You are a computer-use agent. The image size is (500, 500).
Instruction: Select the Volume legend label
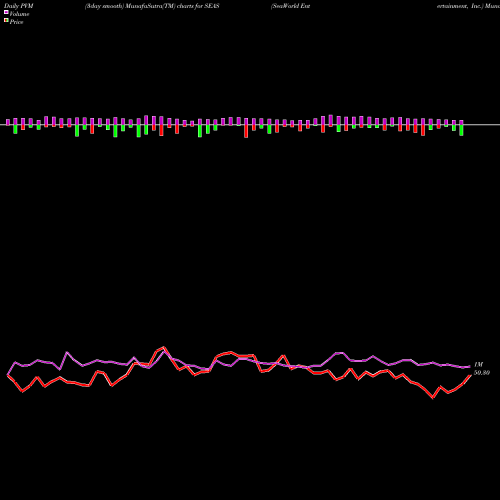(19, 14)
